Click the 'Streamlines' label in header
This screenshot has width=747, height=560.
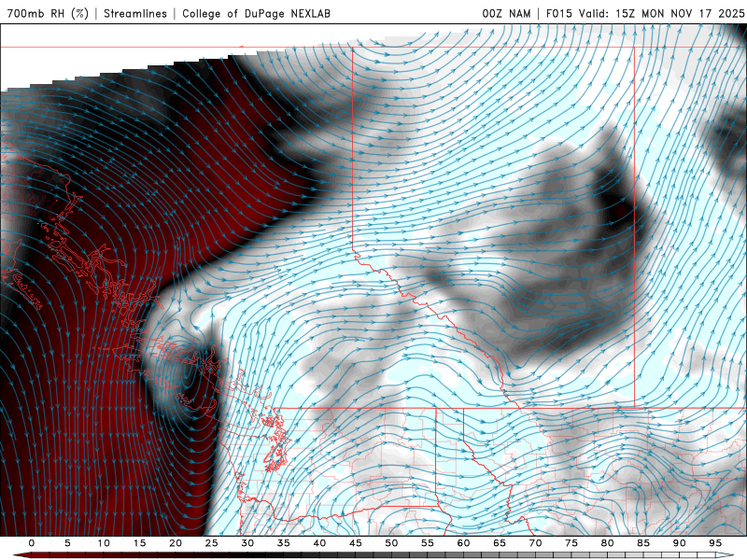click(135, 13)
